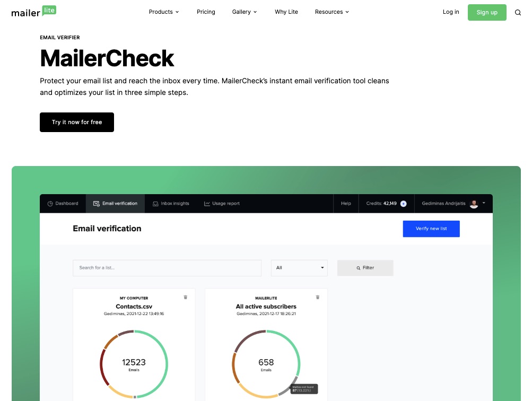Select the Email verification tab
This screenshot has width=532, height=401.
pyautogui.click(x=115, y=204)
